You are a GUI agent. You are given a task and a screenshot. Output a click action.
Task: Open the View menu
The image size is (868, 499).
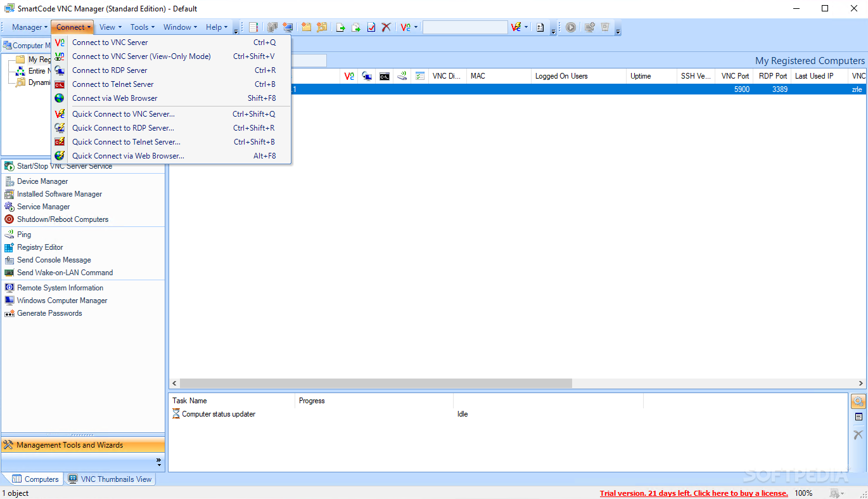click(x=110, y=27)
